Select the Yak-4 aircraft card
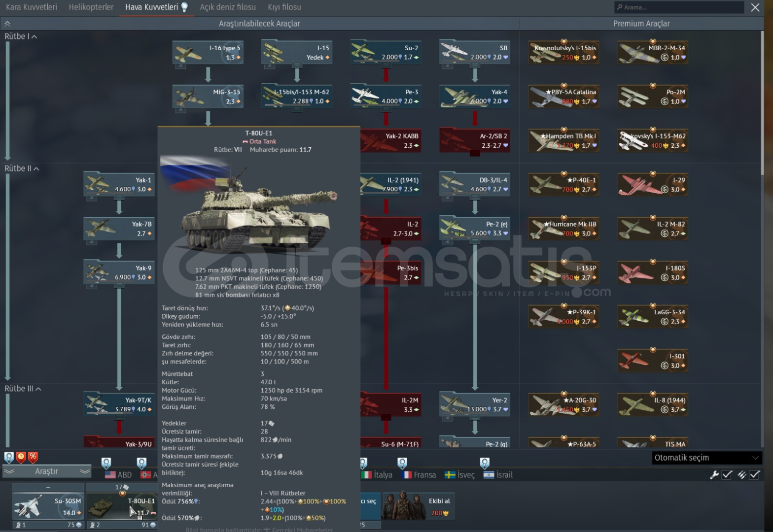Screen dimensions: 773x532 click(474, 97)
